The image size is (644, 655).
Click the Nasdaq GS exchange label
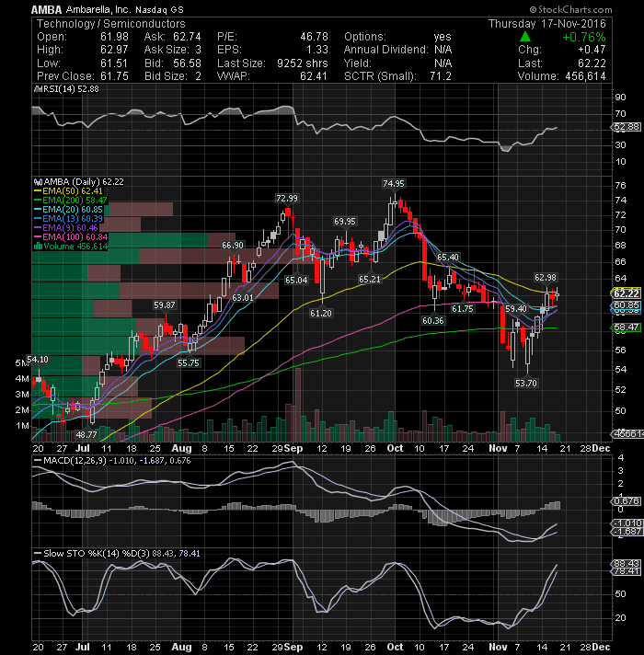point(159,9)
